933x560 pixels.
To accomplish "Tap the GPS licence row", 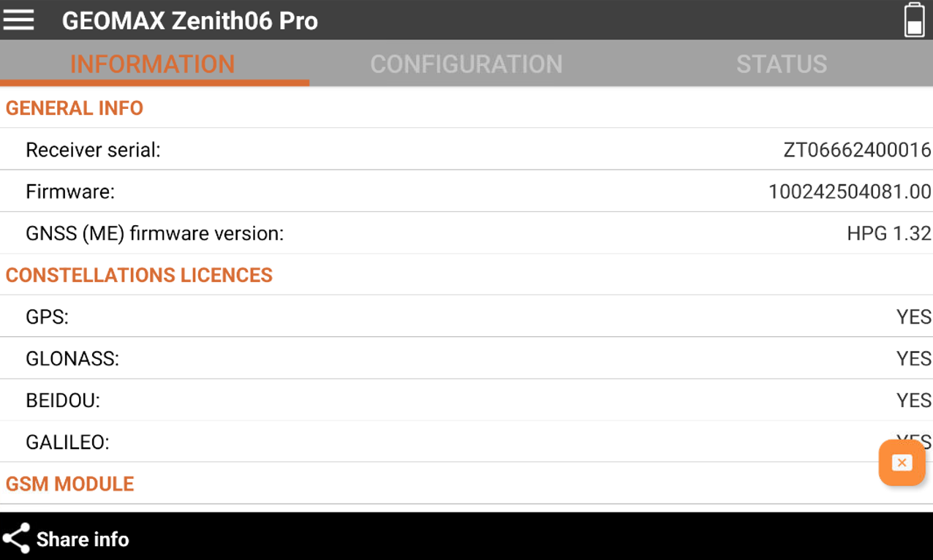I will click(x=466, y=317).
